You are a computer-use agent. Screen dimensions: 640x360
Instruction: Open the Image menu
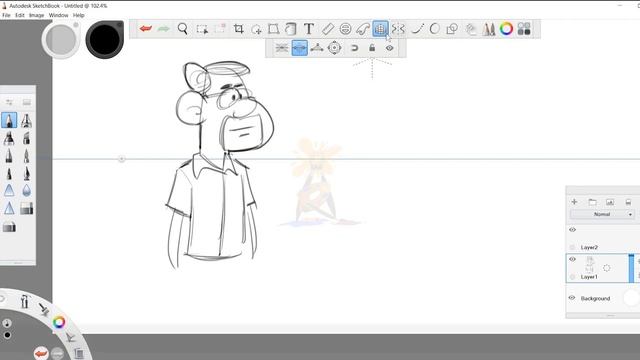click(x=36, y=15)
